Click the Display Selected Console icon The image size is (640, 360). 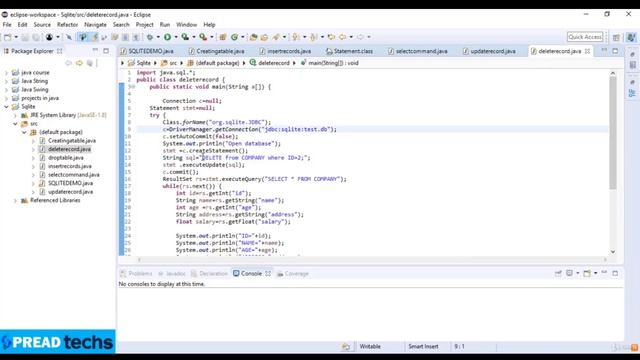click(569, 273)
